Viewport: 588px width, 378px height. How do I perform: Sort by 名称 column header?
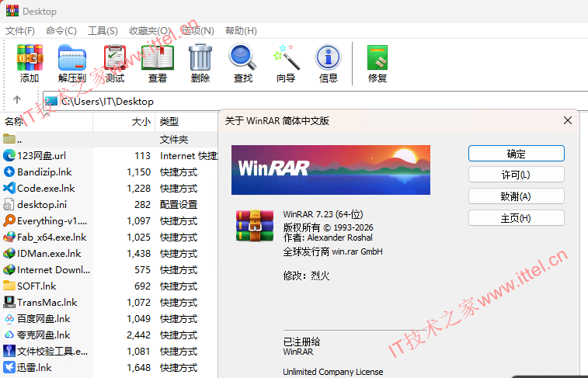click(47, 121)
